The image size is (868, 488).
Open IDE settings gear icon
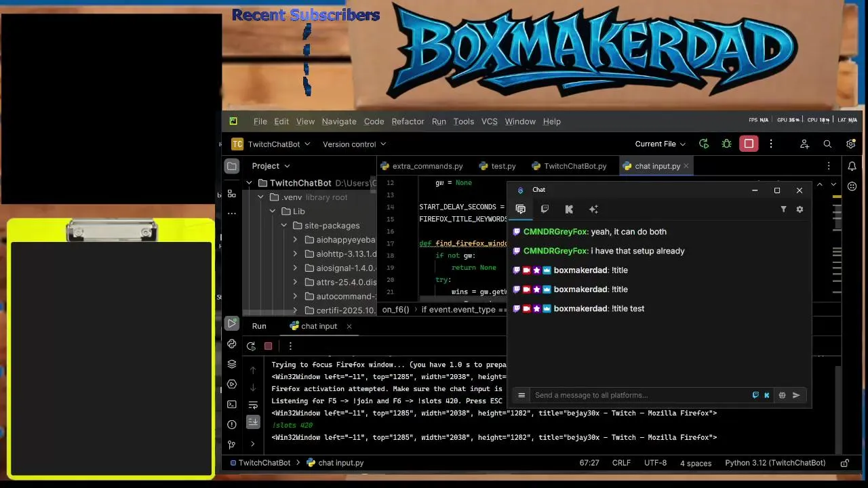[x=850, y=144]
